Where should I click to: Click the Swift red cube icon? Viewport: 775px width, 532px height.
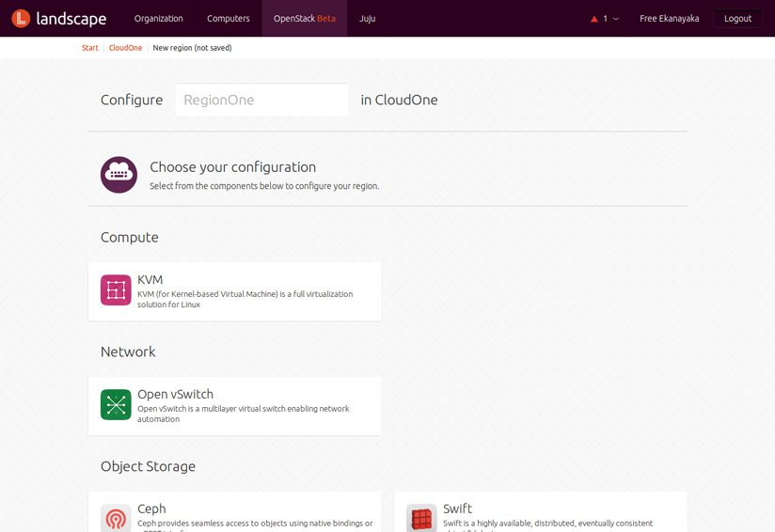click(x=421, y=518)
